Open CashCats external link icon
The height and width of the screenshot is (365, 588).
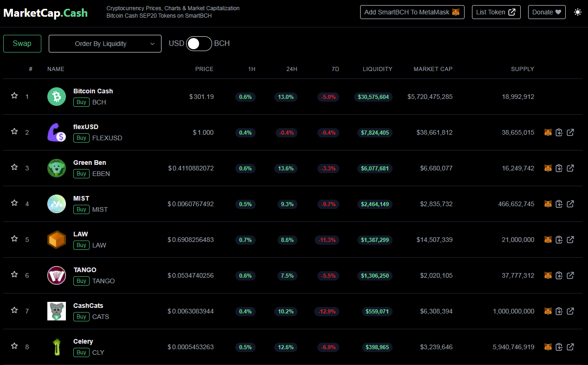[570, 311]
